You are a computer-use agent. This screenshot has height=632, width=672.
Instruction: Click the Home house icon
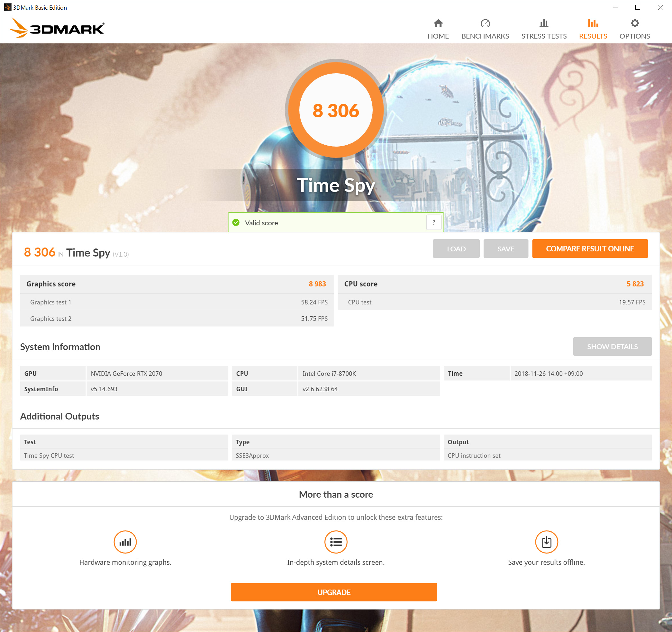tap(438, 23)
